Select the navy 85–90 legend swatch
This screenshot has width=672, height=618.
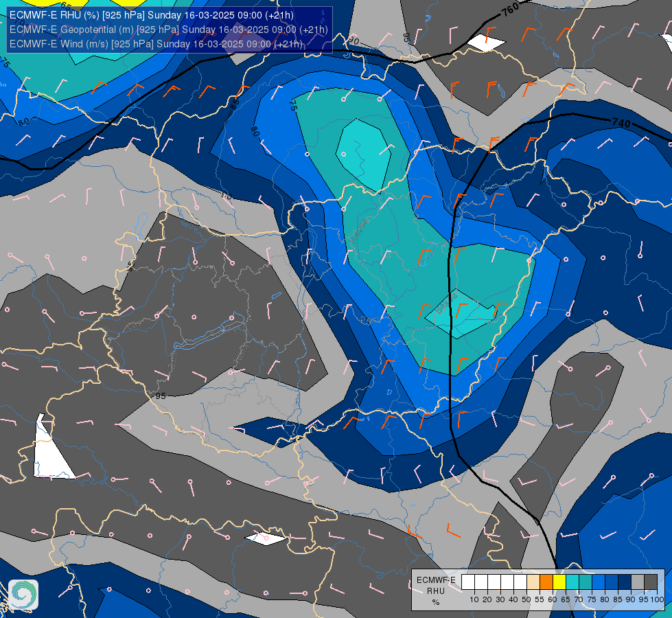[625, 582]
